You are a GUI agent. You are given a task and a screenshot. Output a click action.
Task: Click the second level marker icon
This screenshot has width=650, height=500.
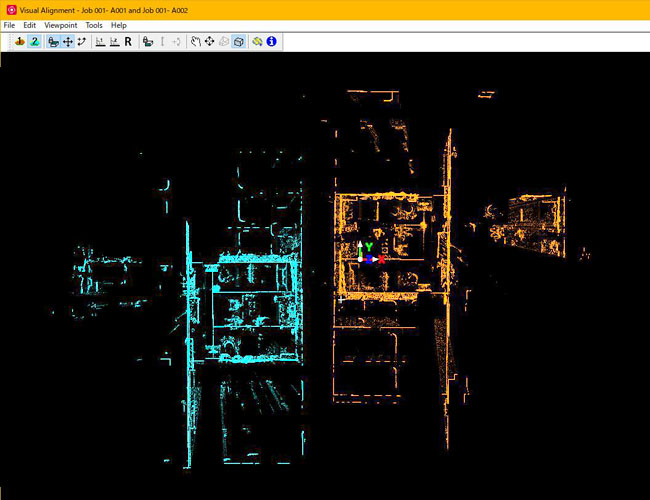114,41
